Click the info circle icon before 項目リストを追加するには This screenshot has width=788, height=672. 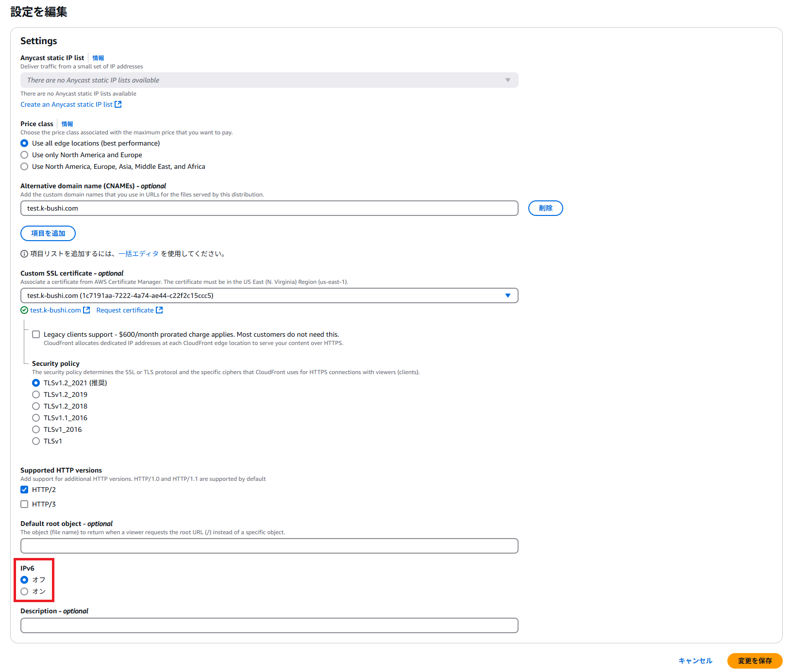tap(24, 254)
